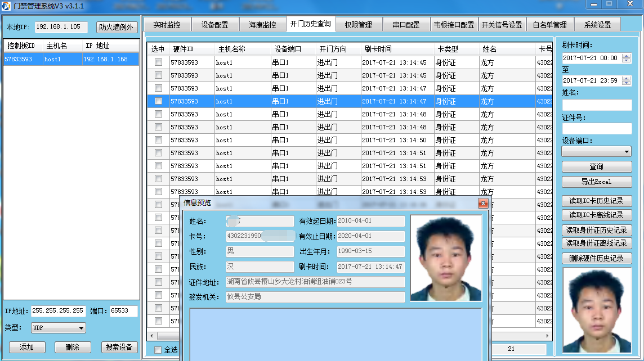Screen dimensions: 644x361
Task: Click the 防火墙例外 button
Action: [x=117, y=27]
